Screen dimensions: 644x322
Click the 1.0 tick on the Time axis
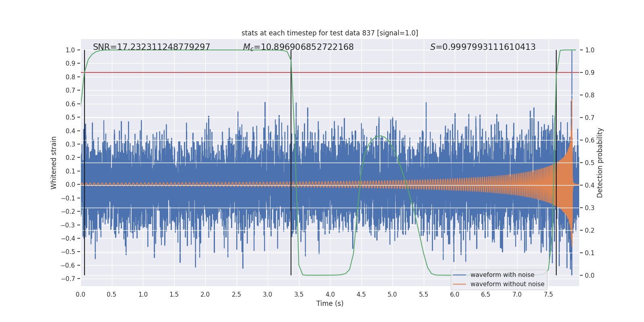point(143,294)
